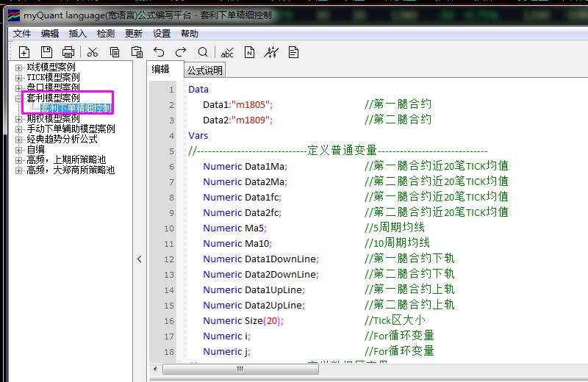This screenshot has height=382, width=588.
Task: Click the abc syntax check icon
Action: pos(227,51)
